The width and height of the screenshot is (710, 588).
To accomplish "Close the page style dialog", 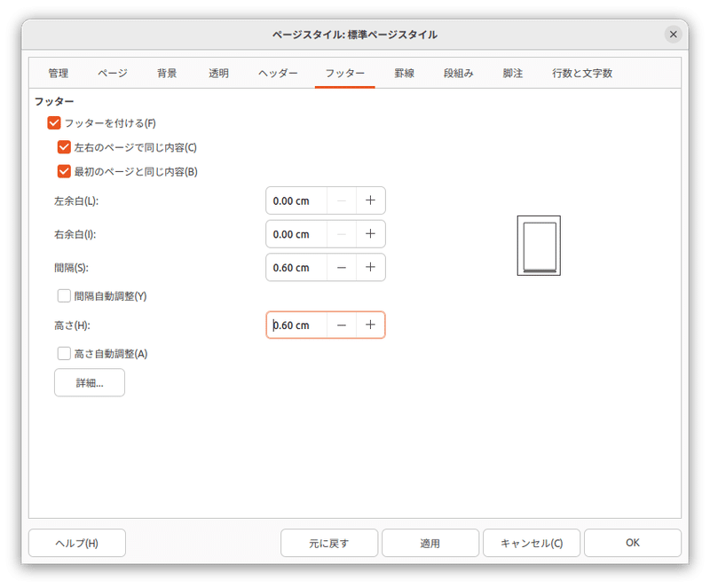I will pyautogui.click(x=673, y=35).
